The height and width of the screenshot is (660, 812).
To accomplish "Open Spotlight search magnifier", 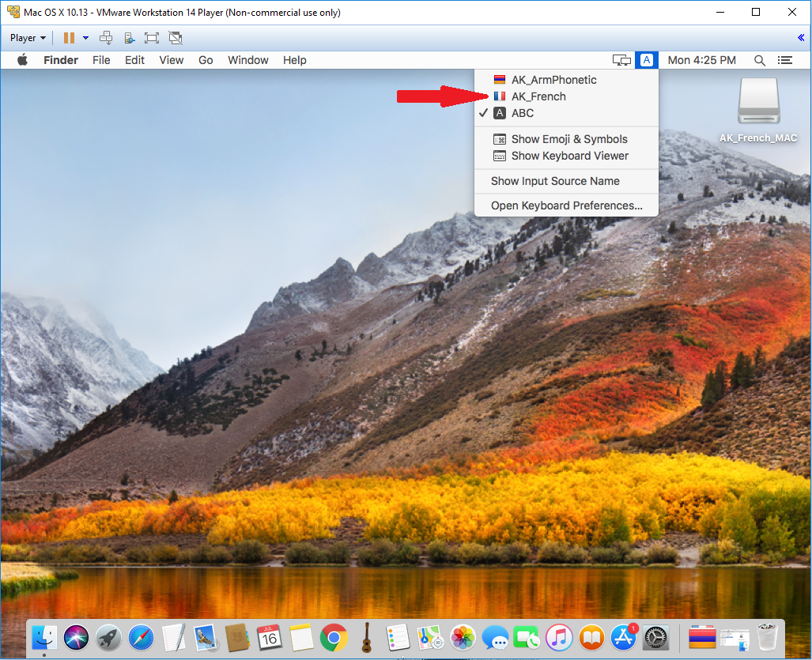I will [760, 60].
